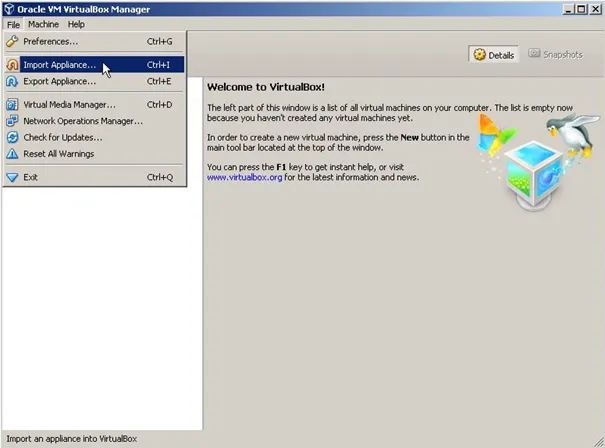Screen dimensions: 605x448
Task: Click the Network Operations Manager icon
Action: [12, 121]
